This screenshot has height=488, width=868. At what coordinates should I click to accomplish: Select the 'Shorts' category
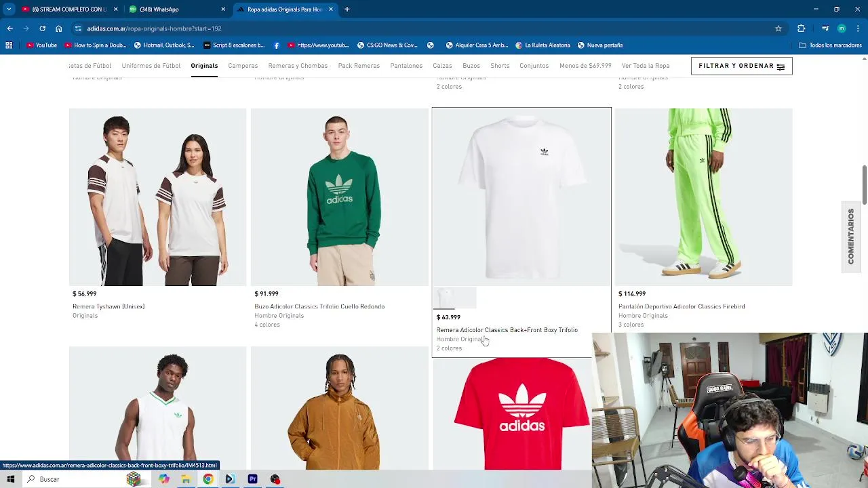[x=500, y=66]
